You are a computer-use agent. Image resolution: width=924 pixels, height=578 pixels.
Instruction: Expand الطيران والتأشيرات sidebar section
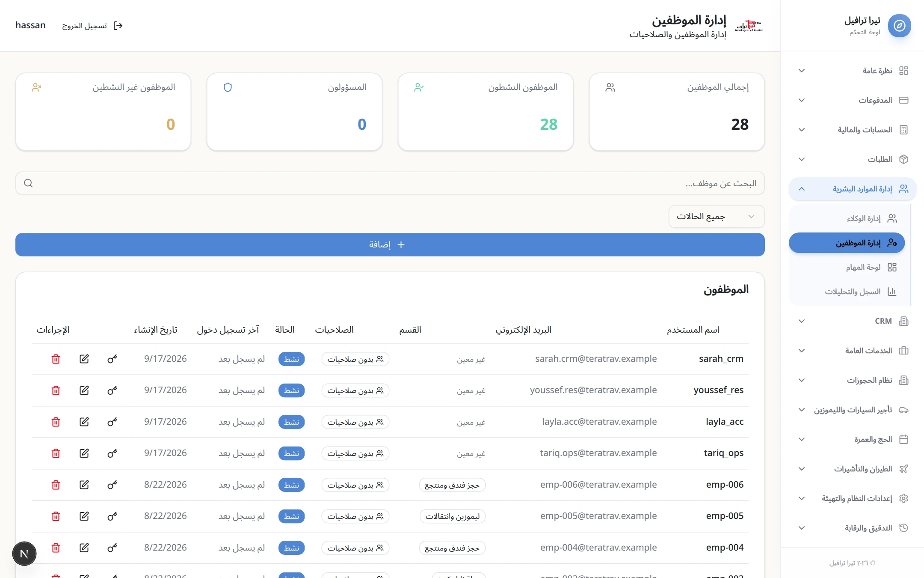(x=852, y=469)
